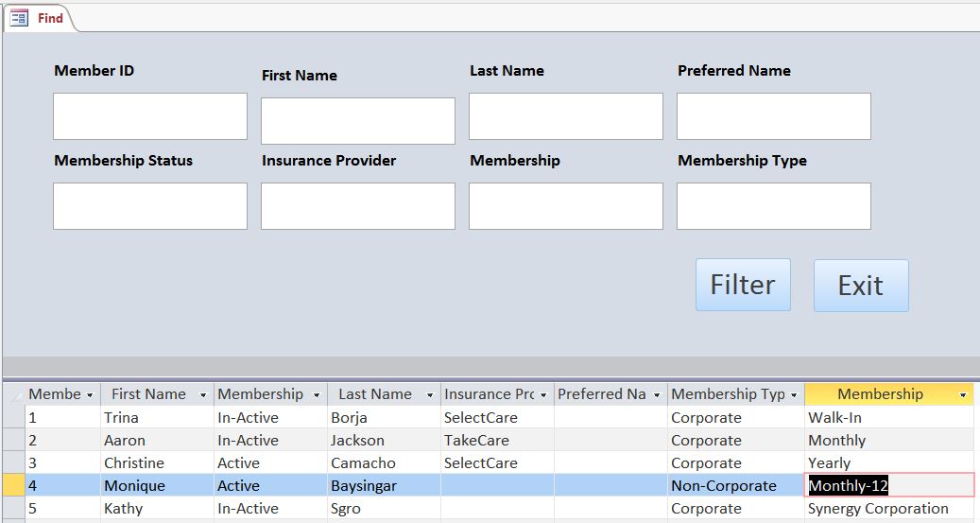Expand the Insurance Provider column dropdown

(543, 394)
